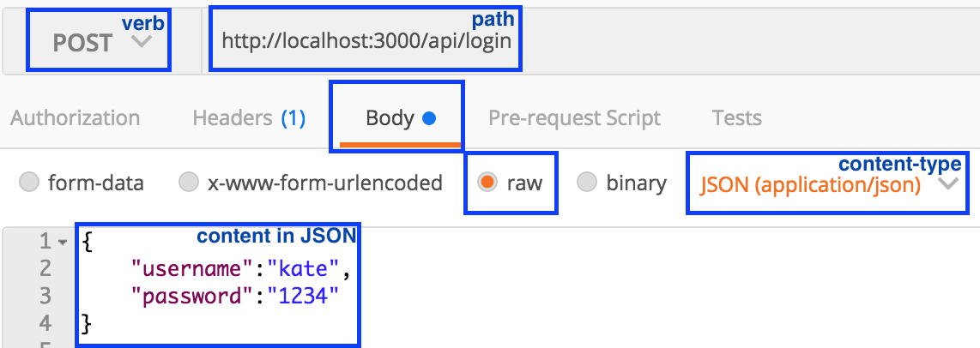
Task: Select the raw body type radio
Action: 488,183
